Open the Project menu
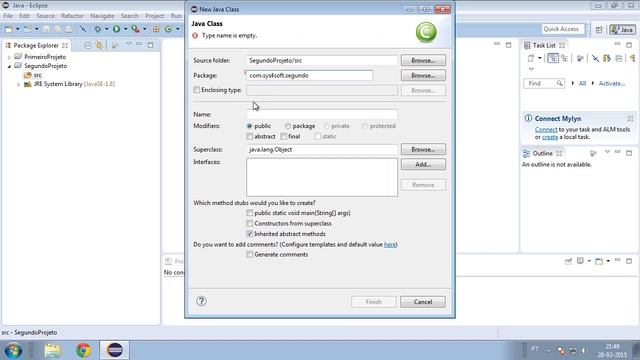Viewport: 640px width, 360px height. point(154,16)
